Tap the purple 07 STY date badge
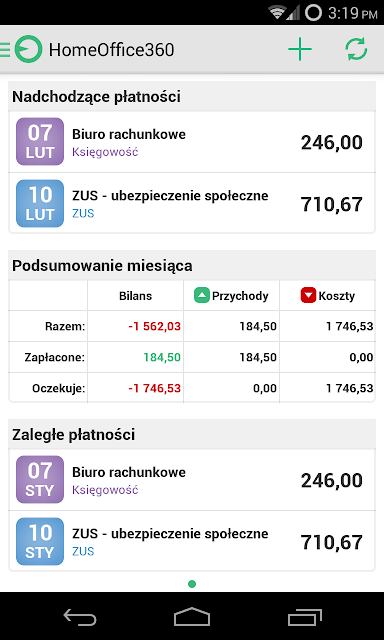This screenshot has height=640, width=384. [40, 480]
